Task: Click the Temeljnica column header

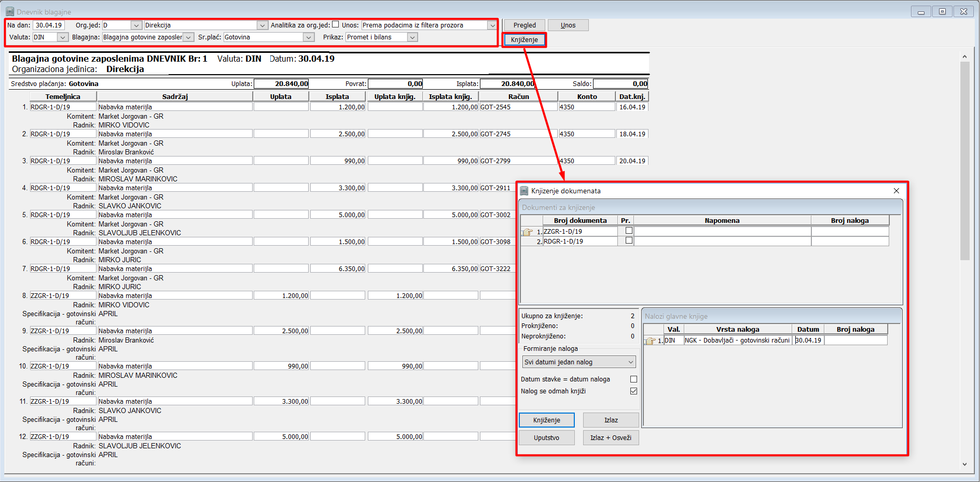Action: [x=63, y=96]
